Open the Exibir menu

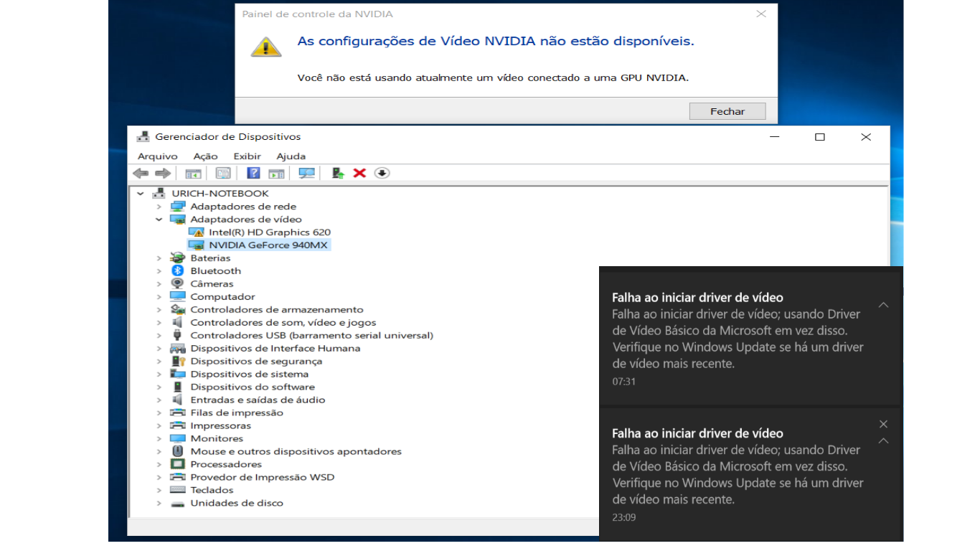(247, 156)
